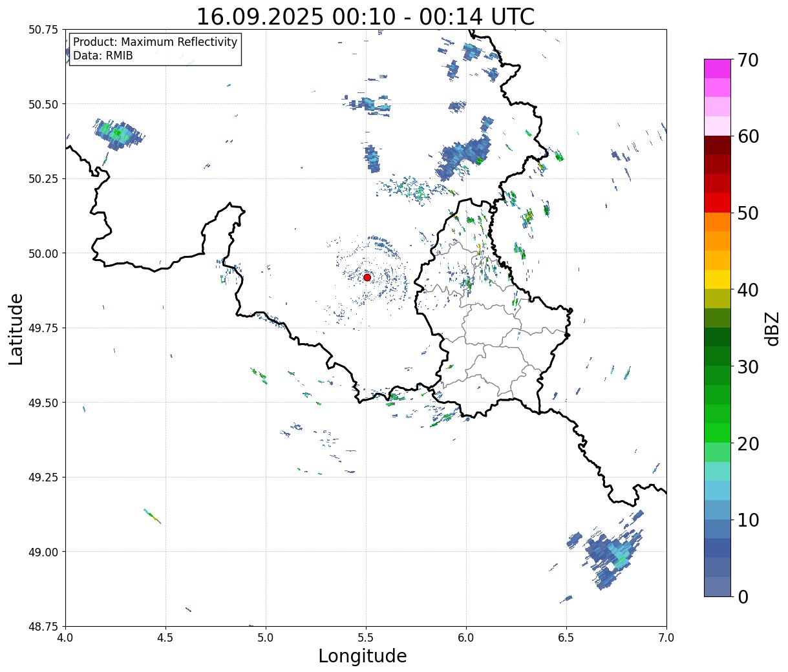Click the 'Latitude' axis label

click(x=16, y=328)
